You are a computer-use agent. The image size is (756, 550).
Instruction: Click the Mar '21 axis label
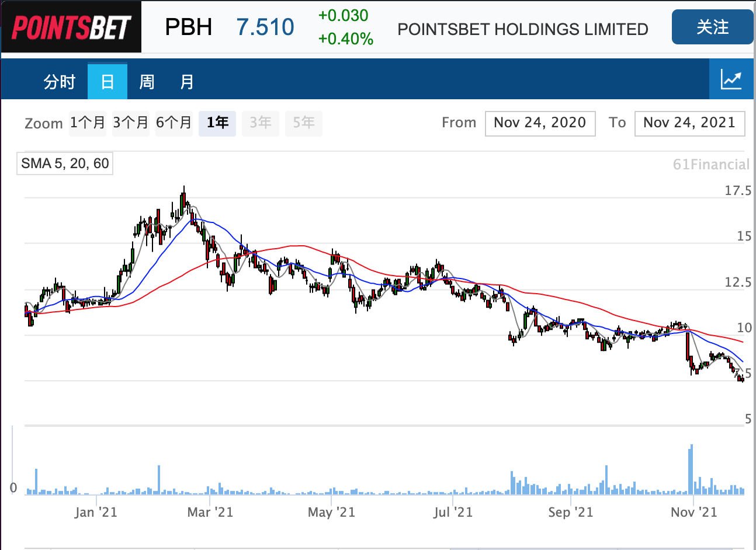tap(210, 512)
